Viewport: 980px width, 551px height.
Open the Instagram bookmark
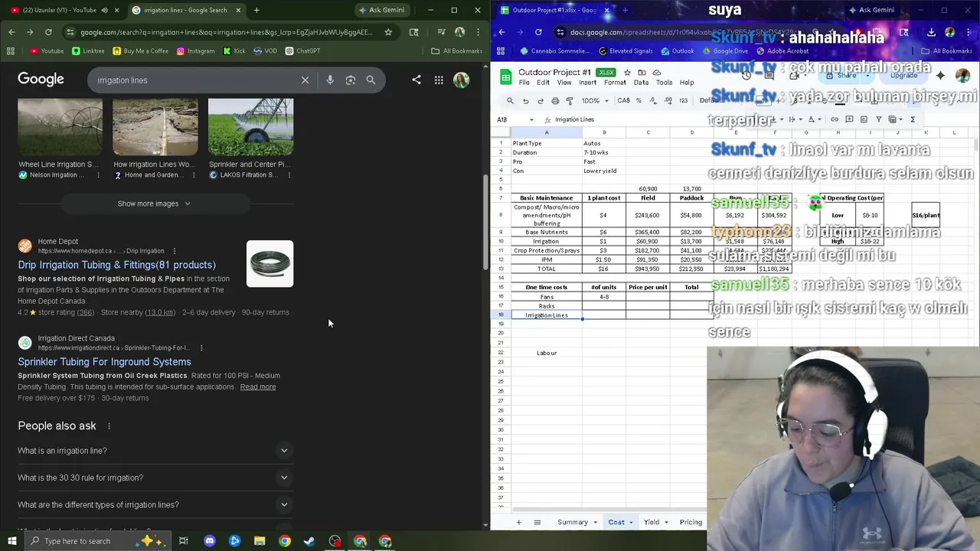click(195, 51)
